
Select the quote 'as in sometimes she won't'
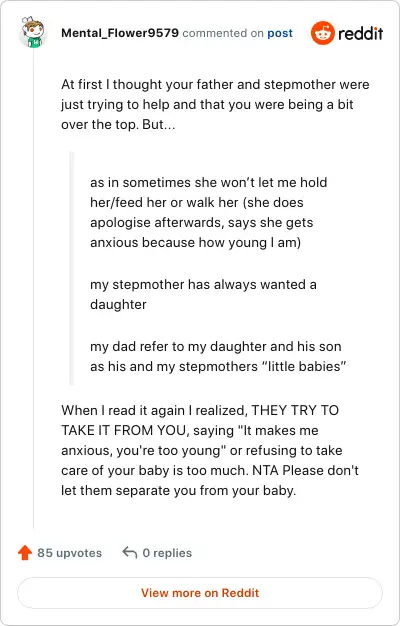(209, 212)
